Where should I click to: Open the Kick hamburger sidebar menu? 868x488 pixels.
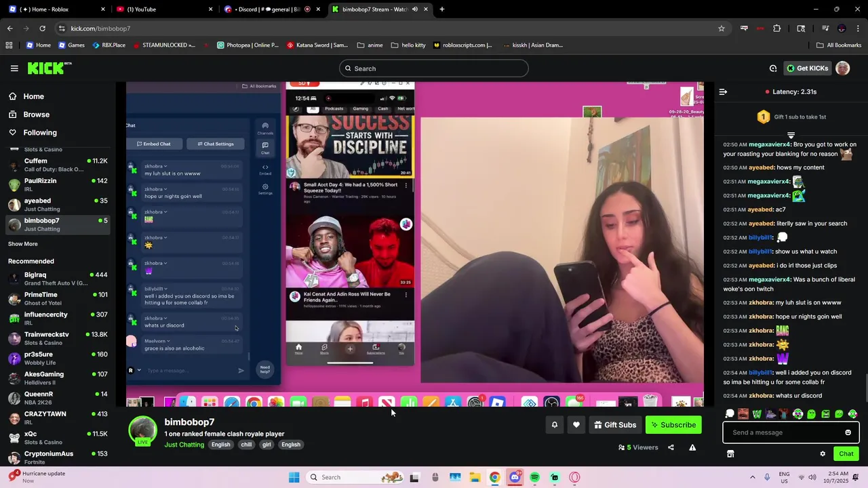[x=14, y=68]
